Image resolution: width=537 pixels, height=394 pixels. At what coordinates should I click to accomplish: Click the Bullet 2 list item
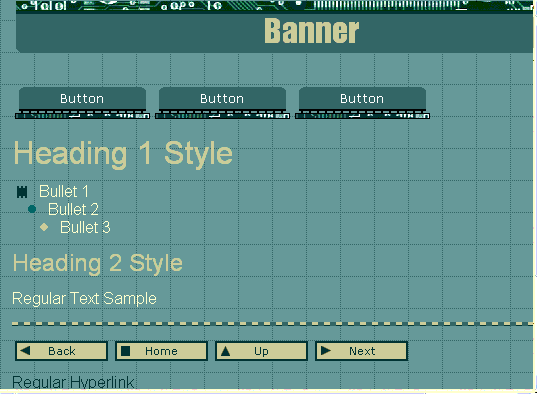[x=73, y=209]
